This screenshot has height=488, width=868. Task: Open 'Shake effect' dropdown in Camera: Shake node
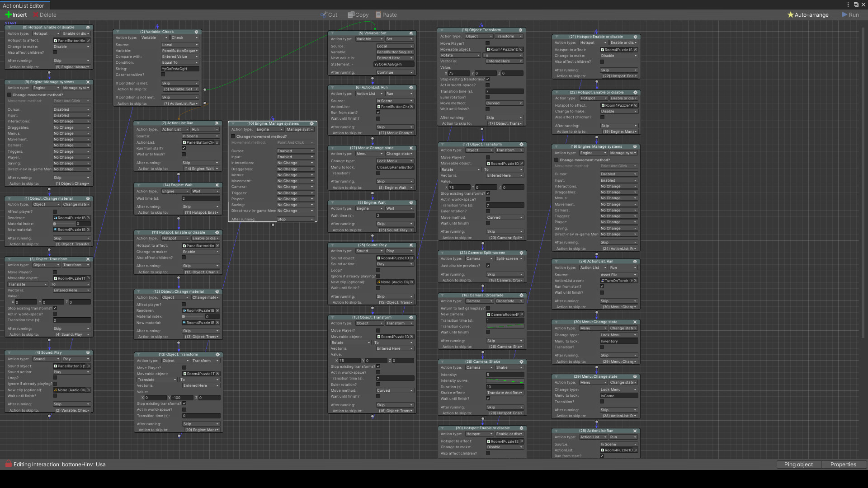coord(505,393)
